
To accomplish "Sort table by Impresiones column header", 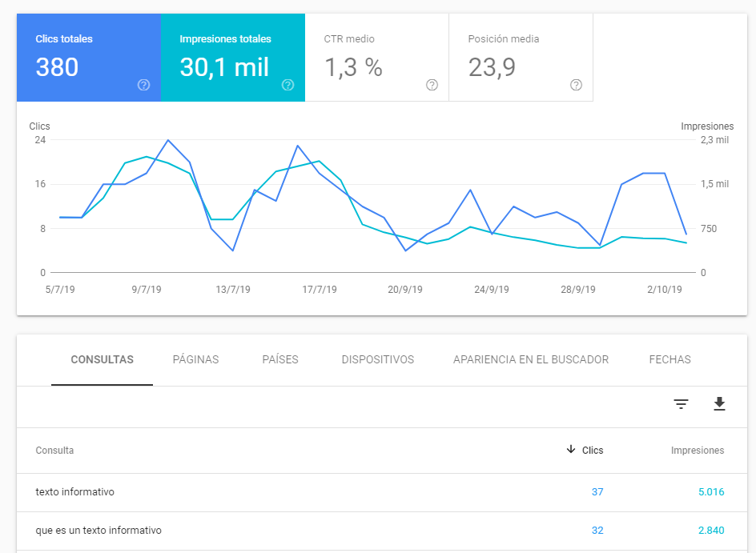I will point(697,451).
